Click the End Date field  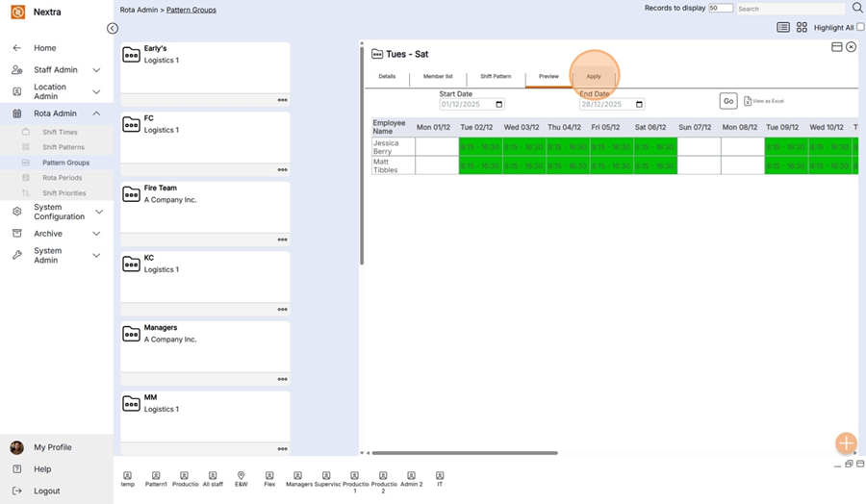(612, 104)
